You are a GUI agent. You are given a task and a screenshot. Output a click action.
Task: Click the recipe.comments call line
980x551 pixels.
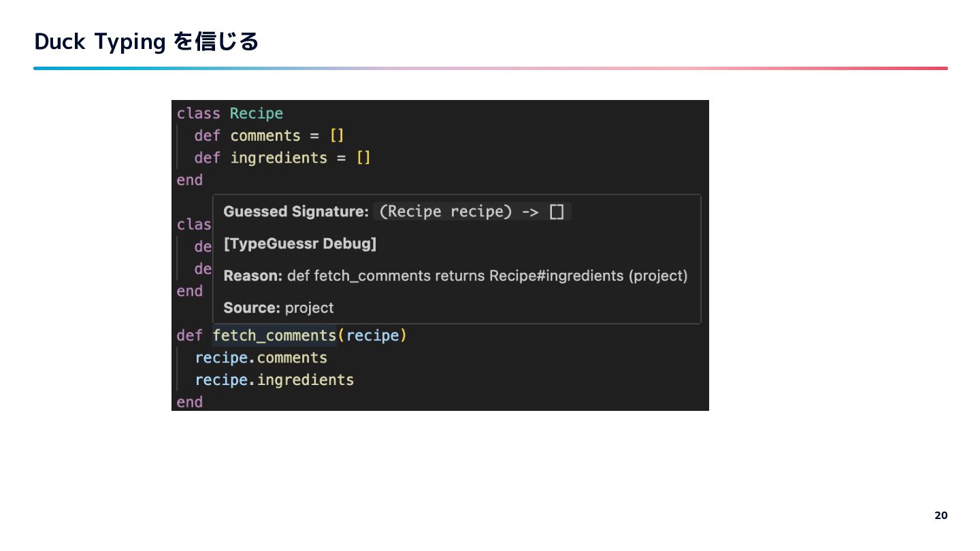point(261,358)
